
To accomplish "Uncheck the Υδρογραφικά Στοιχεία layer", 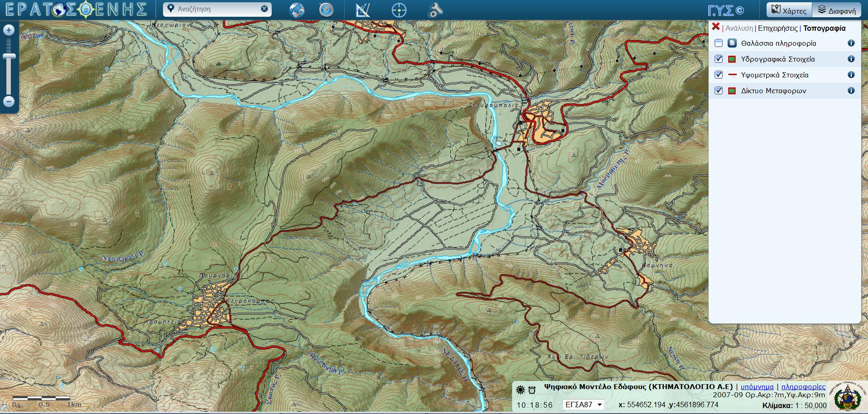I will (719, 59).
